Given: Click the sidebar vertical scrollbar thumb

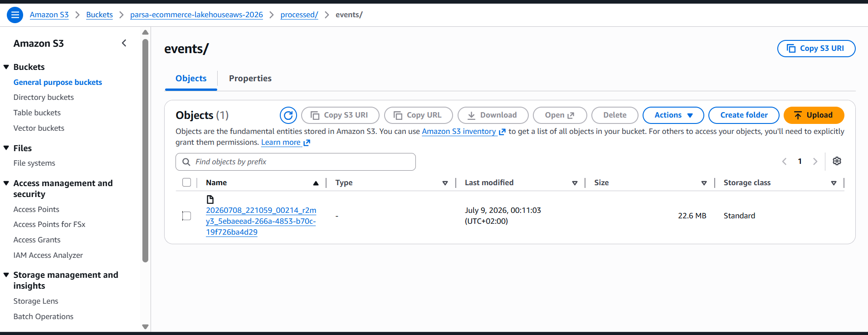Looking at the screenshot, I should pyautogui.click(x=145, y=151).
